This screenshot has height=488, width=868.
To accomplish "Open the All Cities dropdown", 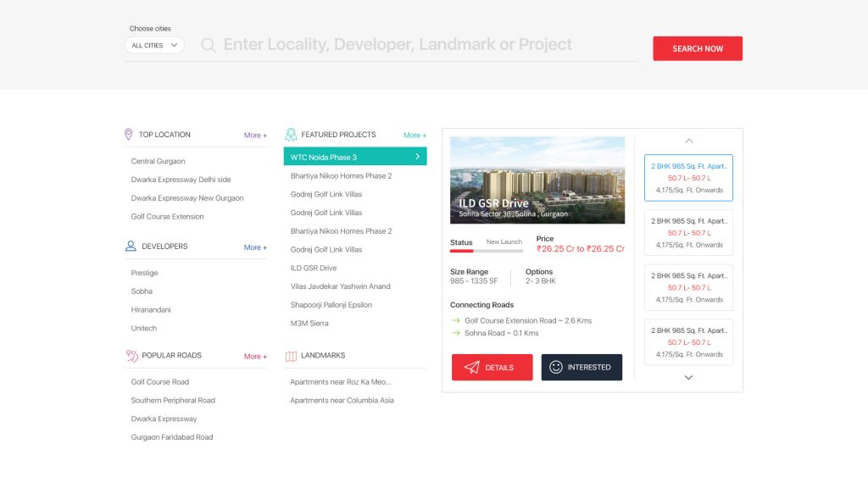I will tap(154, 46).
